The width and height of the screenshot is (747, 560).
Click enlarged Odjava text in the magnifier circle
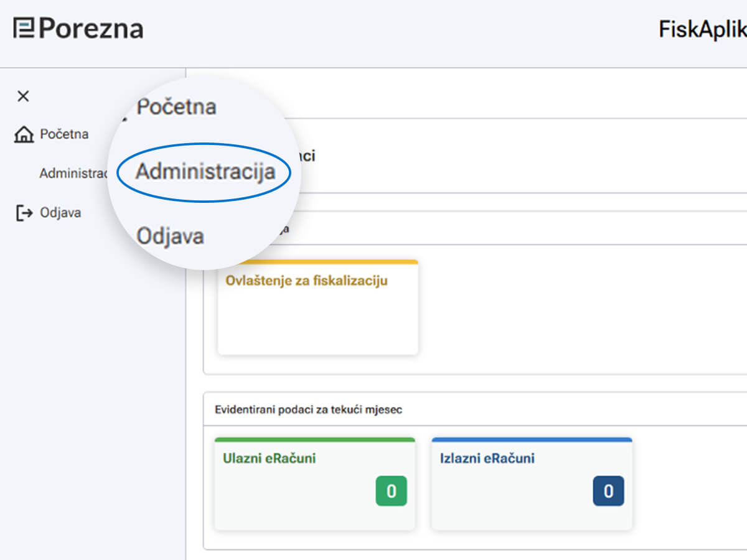[x=170, y=236]
